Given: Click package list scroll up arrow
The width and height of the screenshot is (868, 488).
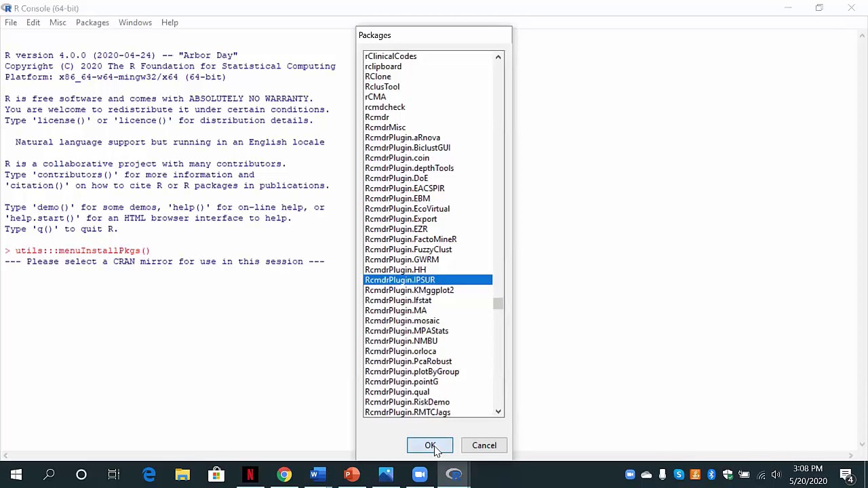Looking at the screenshot, I should pyautogui.click(x=498, y=57).
